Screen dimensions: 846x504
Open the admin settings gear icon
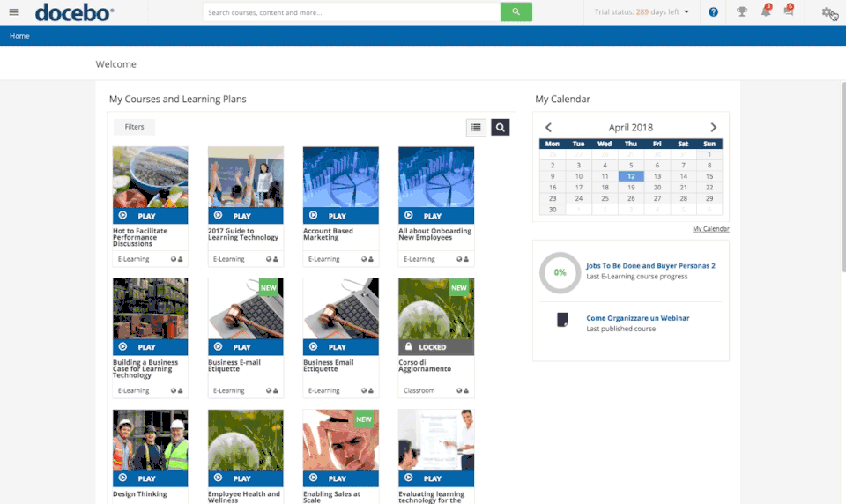[x=827, y=12]
